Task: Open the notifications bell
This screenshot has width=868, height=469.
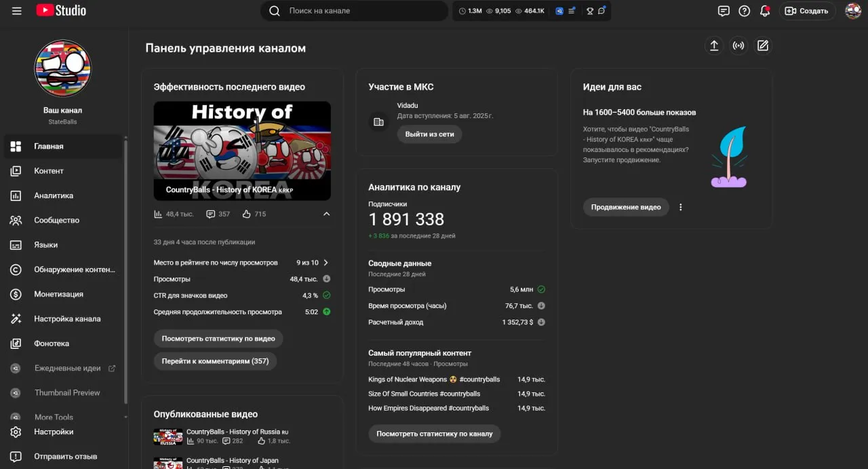Action: click(x=765, y=11)
